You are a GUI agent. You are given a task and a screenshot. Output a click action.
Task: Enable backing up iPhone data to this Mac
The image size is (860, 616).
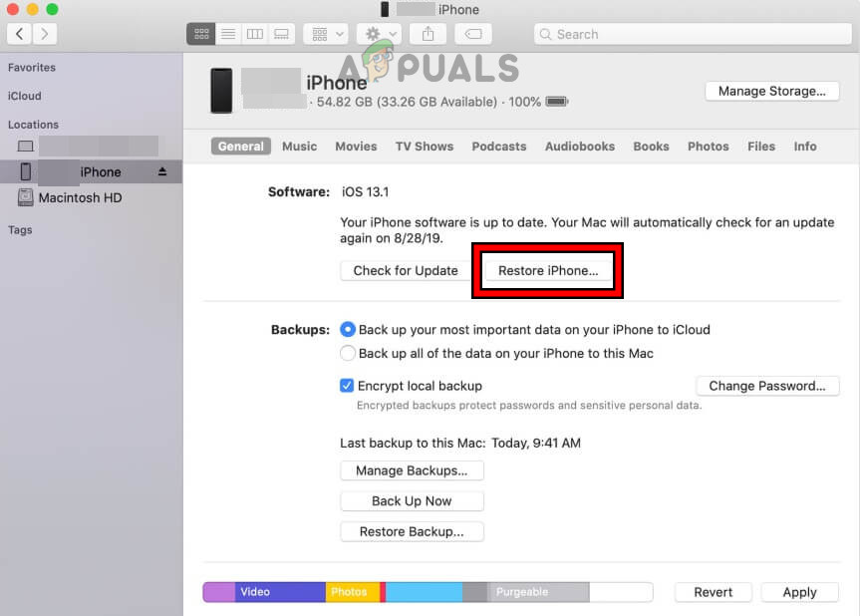347,353
